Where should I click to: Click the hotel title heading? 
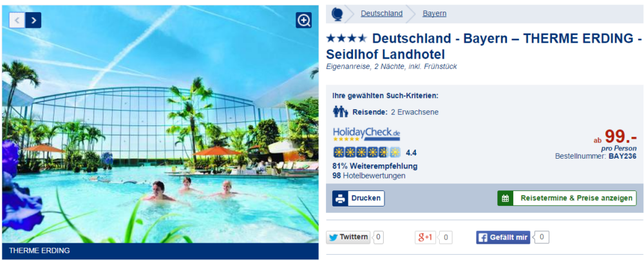[x=484, y=46]
